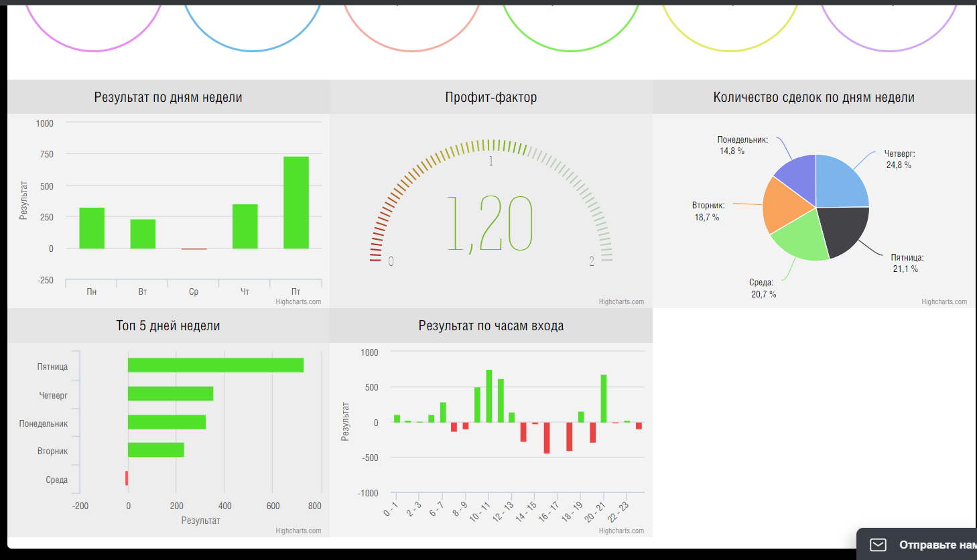Image resolution: width=977 pixels, height=560 pixels.
Task: Select the tall Пт bar in weekday chart
Action: point(296,202)
